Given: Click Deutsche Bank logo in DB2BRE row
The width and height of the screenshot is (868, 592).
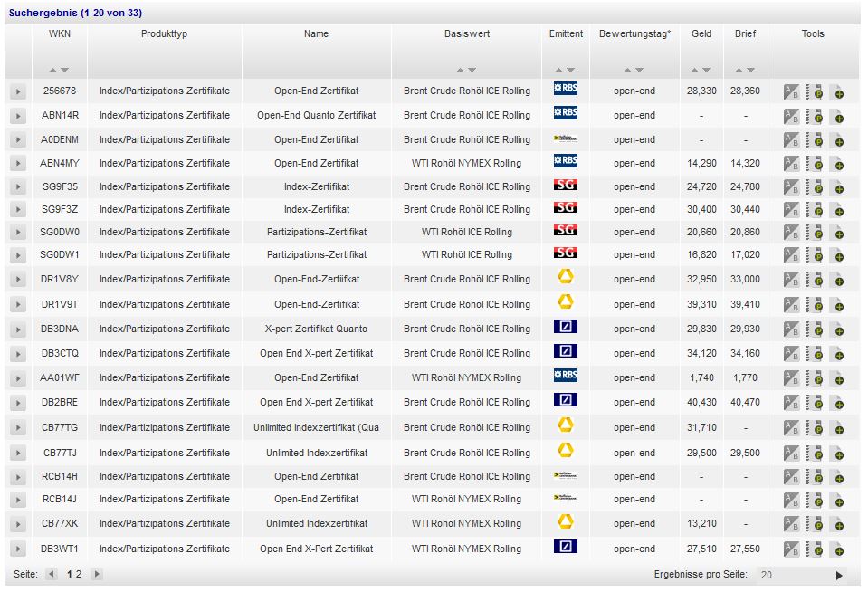Looking at the screenshot, I should point(565,400).
